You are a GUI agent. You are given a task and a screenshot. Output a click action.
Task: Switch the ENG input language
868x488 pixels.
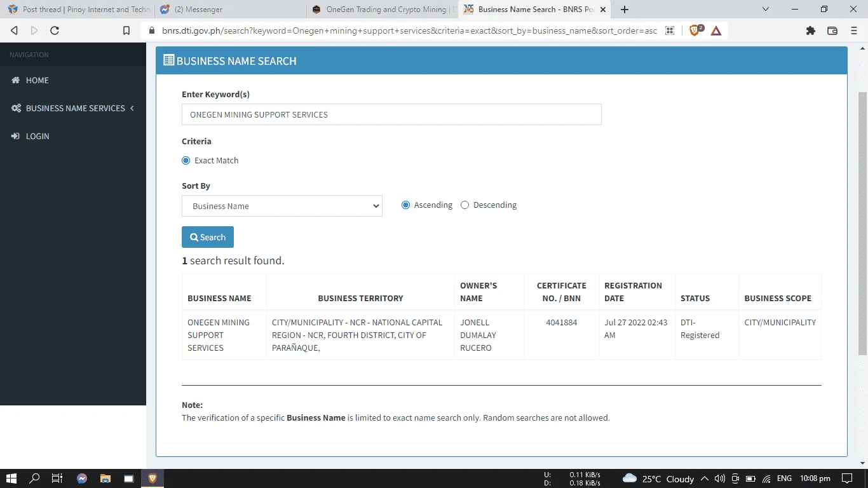coord(784,478)
